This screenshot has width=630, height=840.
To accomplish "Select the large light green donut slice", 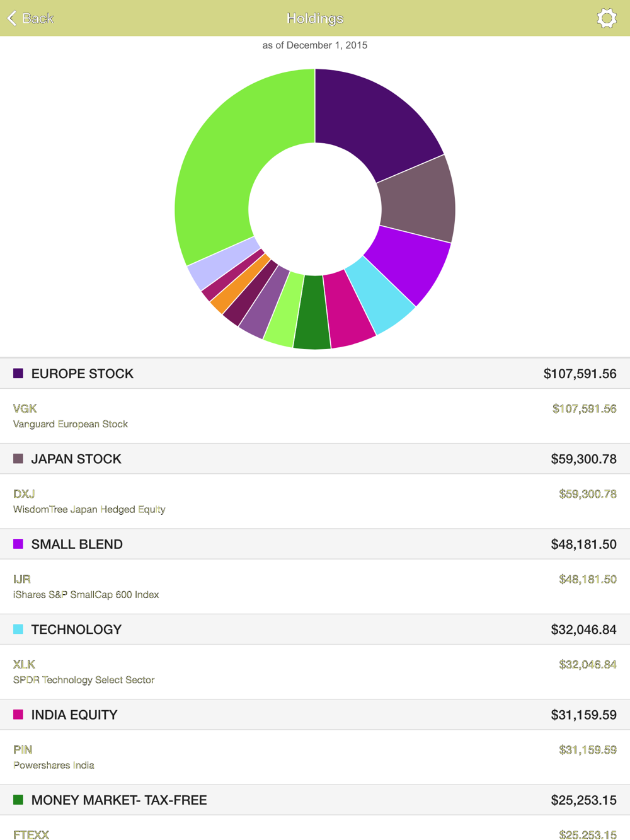I will tap(227, 158).
